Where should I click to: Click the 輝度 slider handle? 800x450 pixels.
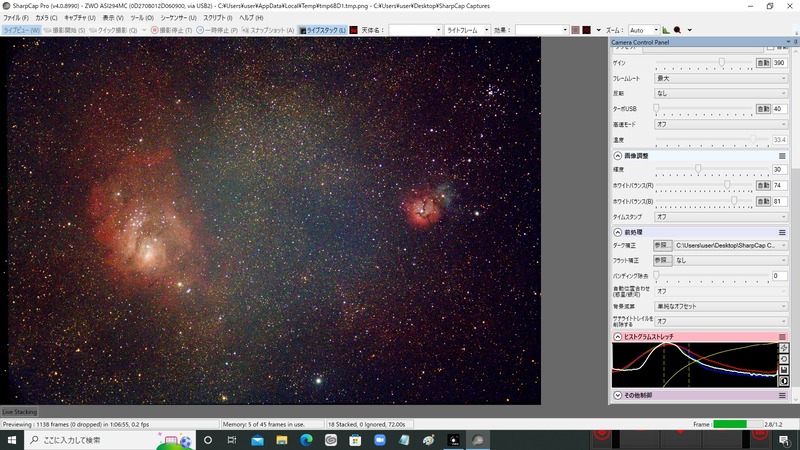[x=698, y=168]
